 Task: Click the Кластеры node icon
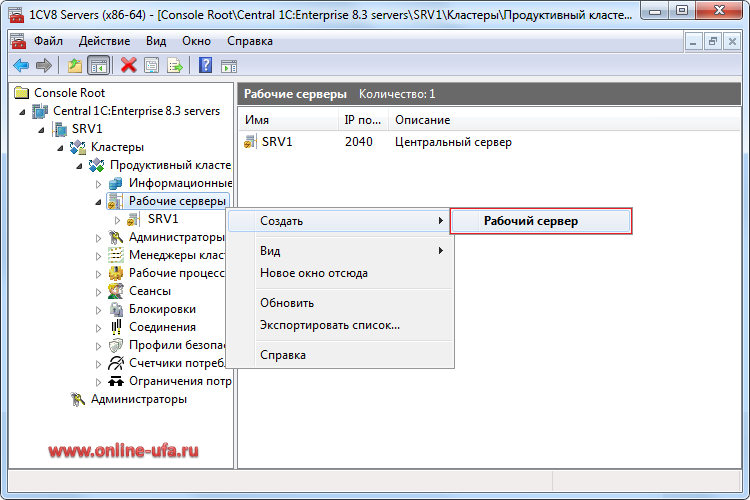pyautogui.click(x=77, y=147)
